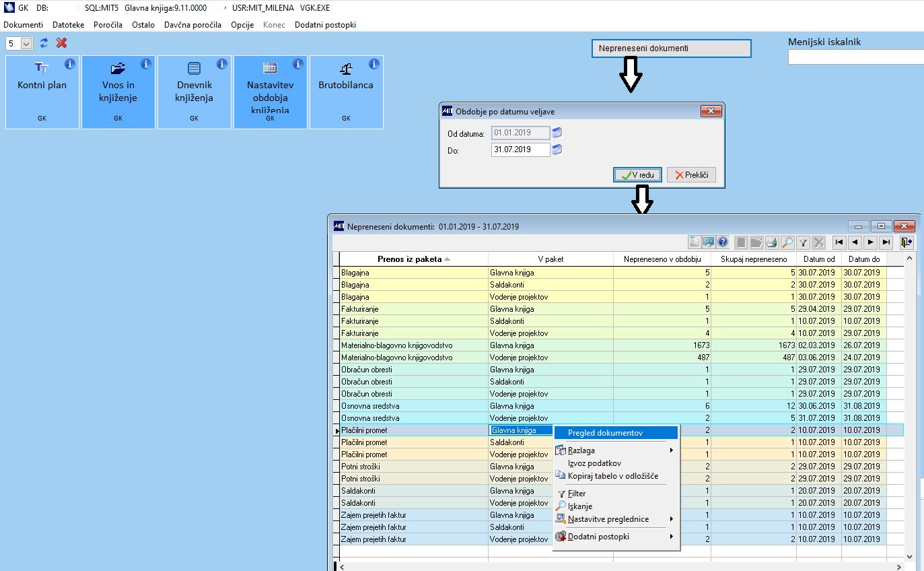The height and width of the screenshot is (571, 924).
Task: Click the printer icon in Nepreneseni dokumenti toolbar
Action: tap(771, 242)
